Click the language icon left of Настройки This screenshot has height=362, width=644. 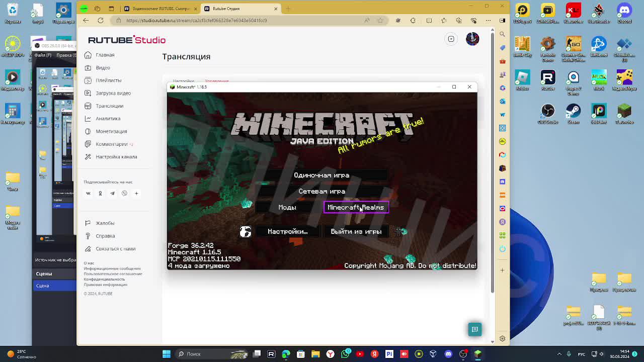(246, 231)
